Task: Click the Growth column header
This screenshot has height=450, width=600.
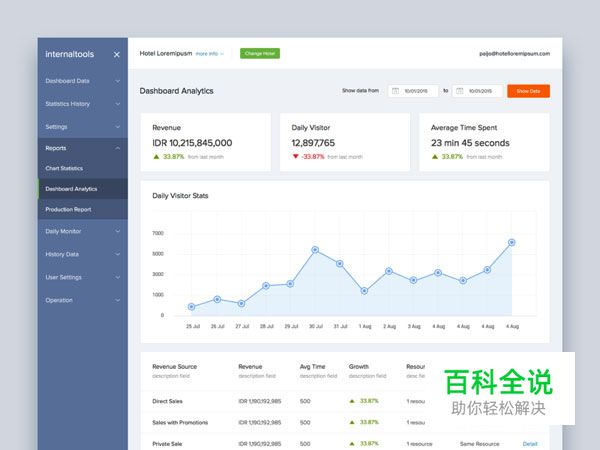Action: [359, 367]
